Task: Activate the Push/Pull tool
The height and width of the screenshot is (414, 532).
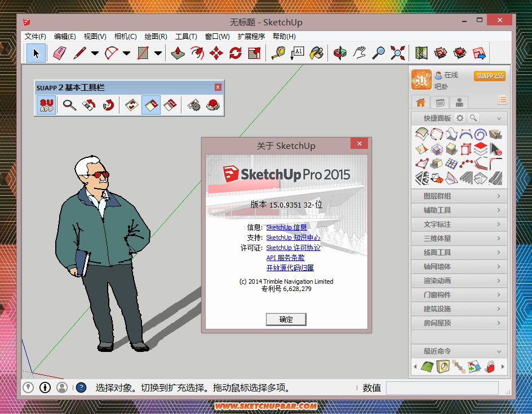Action: 178,53
